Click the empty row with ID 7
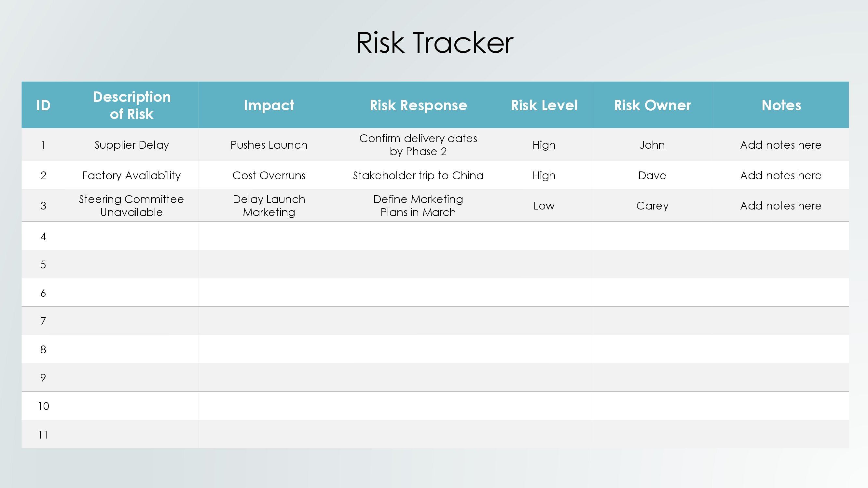Viewport: 868px width, 488px height. click(x=435, y=321)
